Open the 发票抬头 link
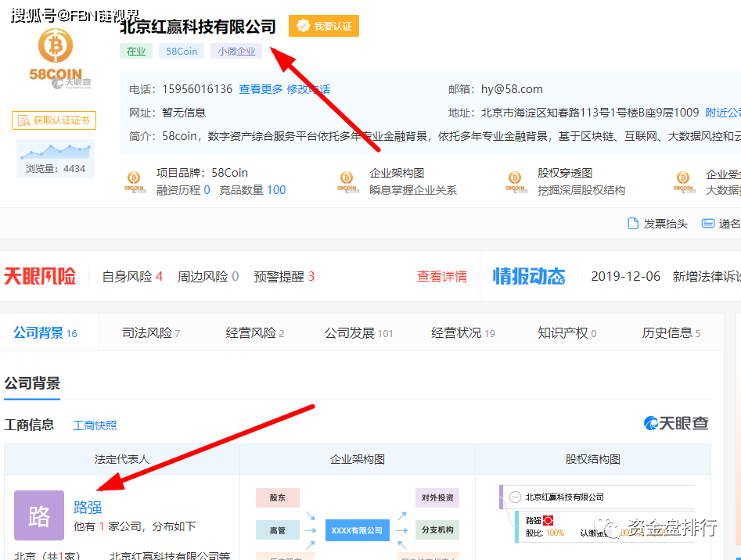Screen dimensions: 741x560 [x=665, y=224]
